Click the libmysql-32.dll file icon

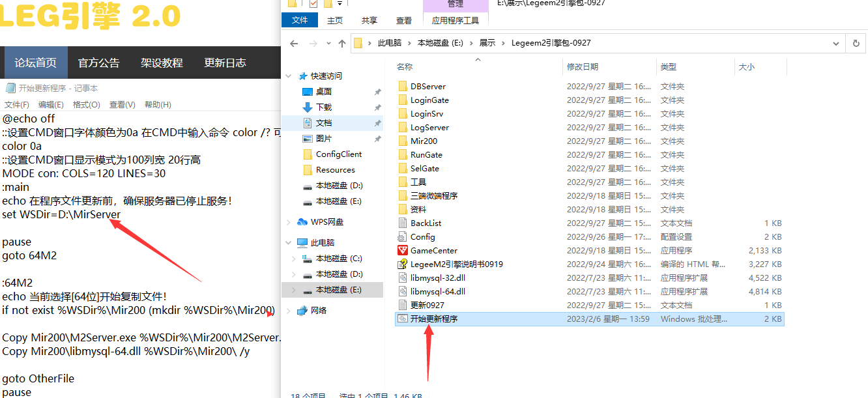click(403, 278)
